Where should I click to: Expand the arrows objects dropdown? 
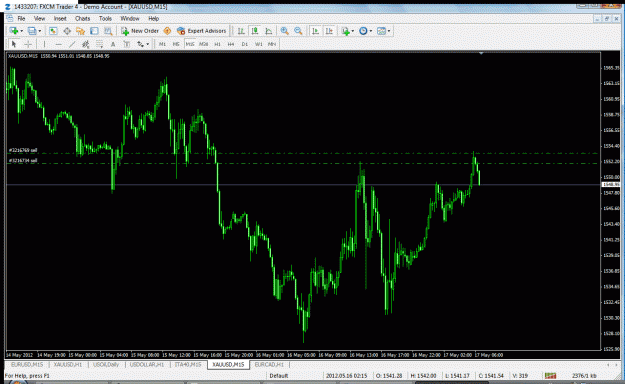click(x=147, y=44)
